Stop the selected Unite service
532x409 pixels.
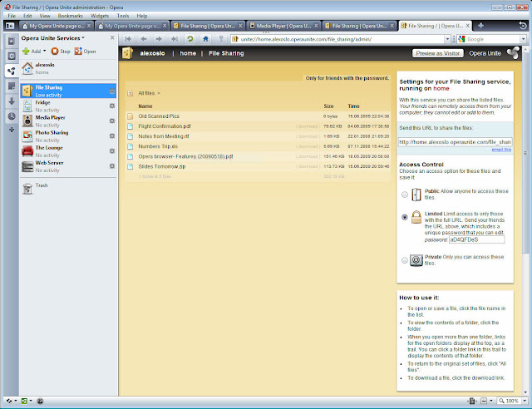point(61,52)
